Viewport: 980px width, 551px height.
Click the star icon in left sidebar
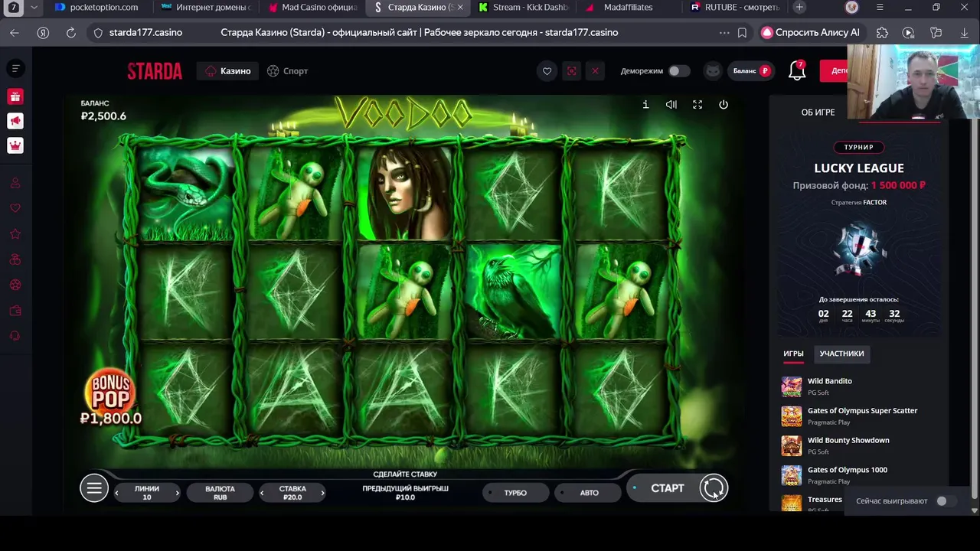pos(15,234)
